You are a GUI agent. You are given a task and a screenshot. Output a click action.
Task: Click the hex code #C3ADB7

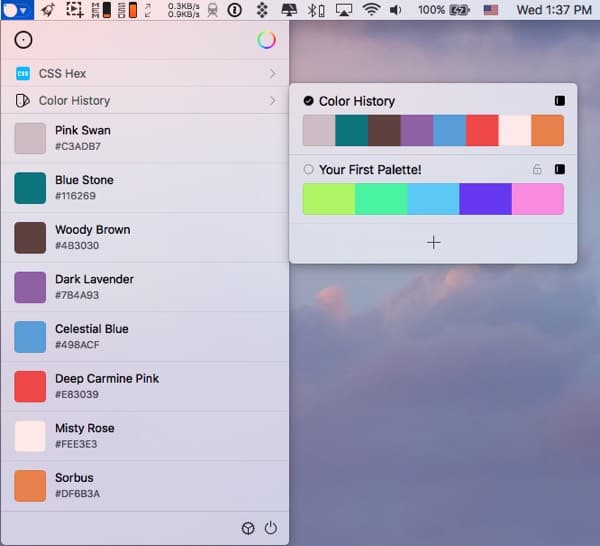coord(78,146)
